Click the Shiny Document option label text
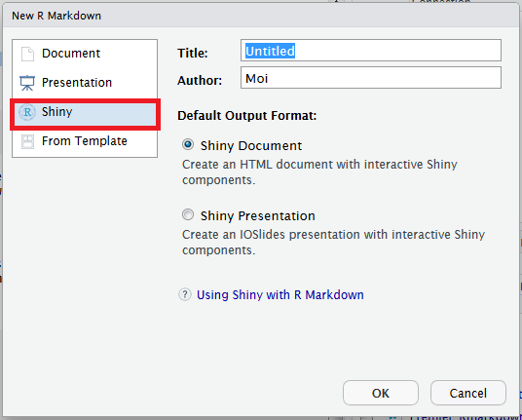Image resolution: width=522 pixels, height=420 pixels. (251, 146)
